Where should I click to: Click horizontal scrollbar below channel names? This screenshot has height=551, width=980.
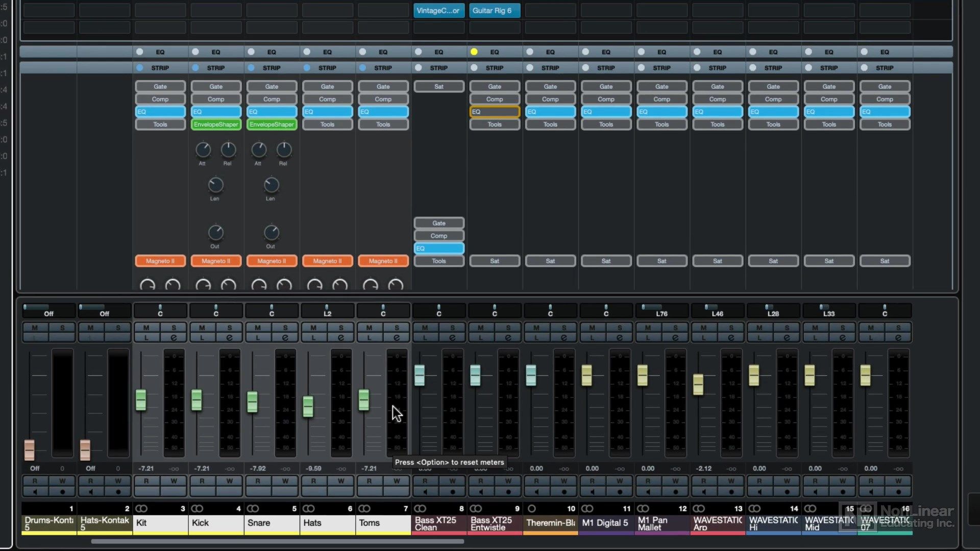point(278,541)
